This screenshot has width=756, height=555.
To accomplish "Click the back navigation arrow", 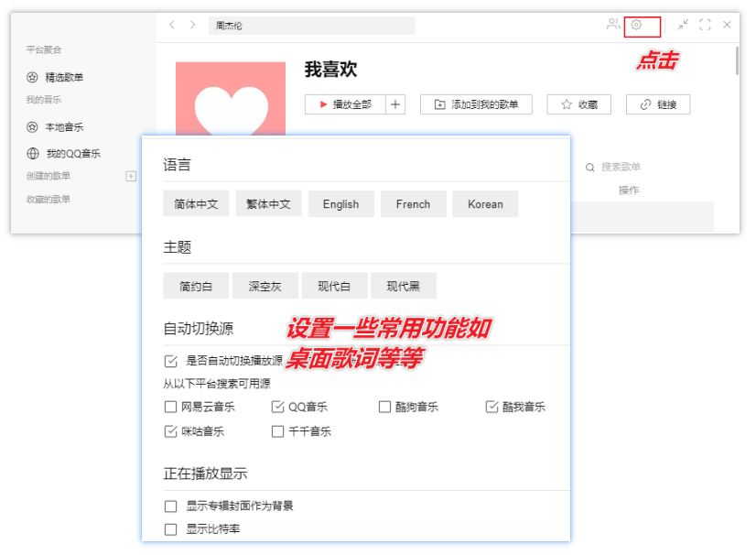I will click(x=172, y=27).
